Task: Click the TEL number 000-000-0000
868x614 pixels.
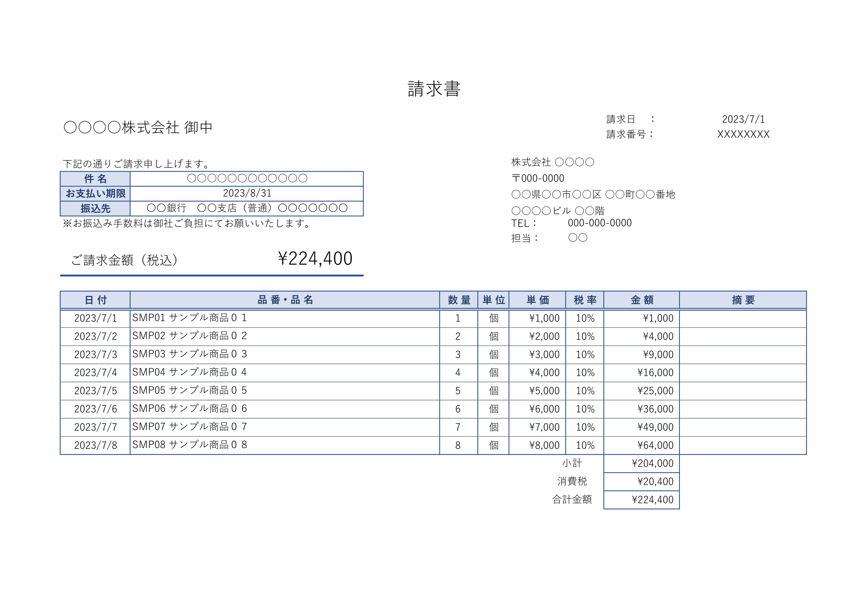Action: point(600,223)
